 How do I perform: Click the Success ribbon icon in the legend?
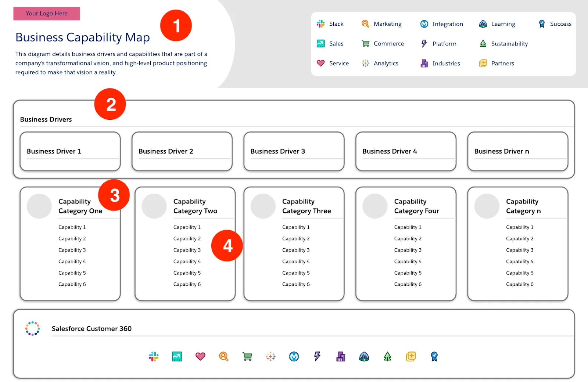pyautogui.click(x=542, y=24)
